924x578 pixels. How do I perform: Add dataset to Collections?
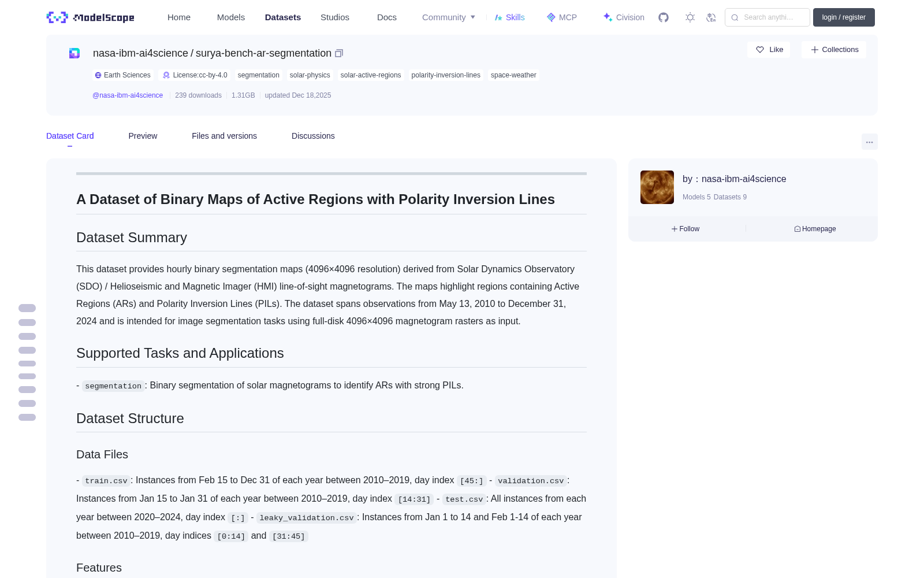tap(834, 50)
